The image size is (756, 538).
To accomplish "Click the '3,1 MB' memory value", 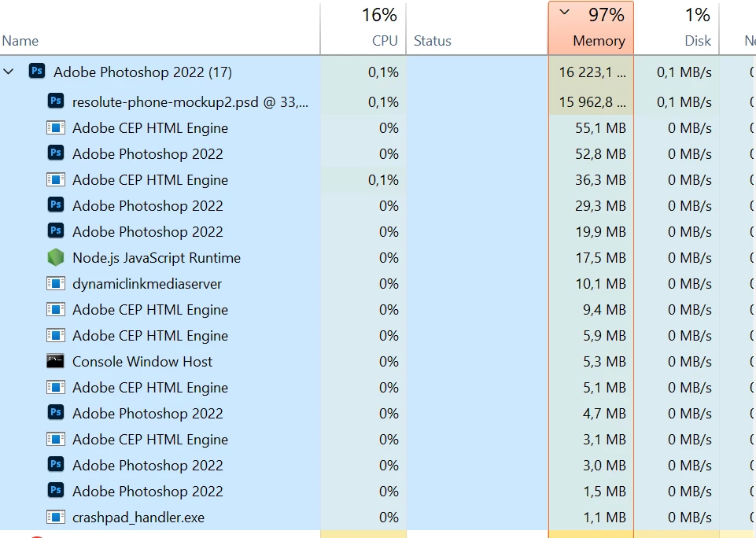I will coord(604,440).
